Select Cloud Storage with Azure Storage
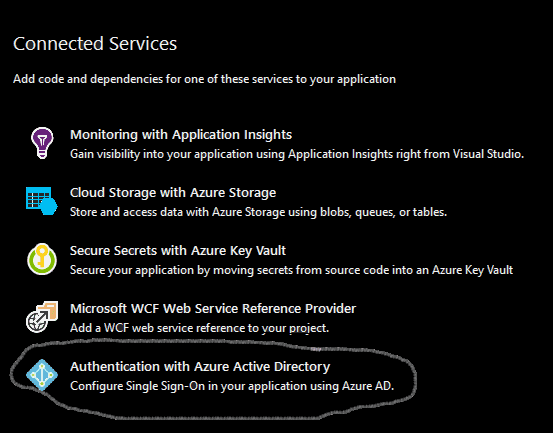 173,193
